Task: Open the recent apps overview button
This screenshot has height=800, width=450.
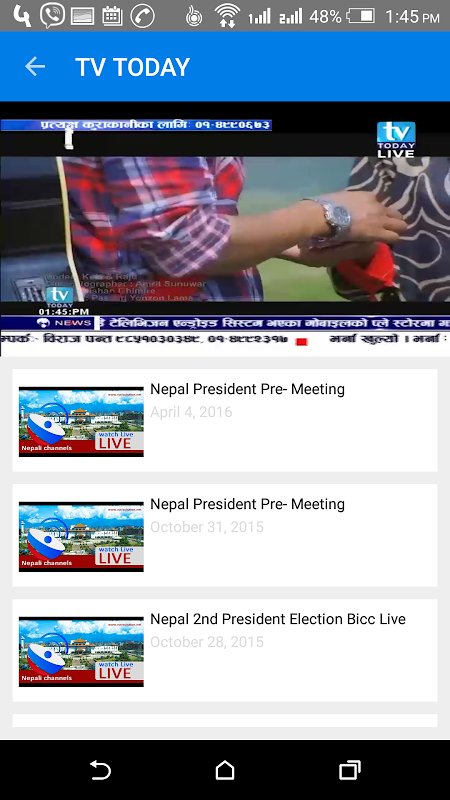Action: pos(350,770)
